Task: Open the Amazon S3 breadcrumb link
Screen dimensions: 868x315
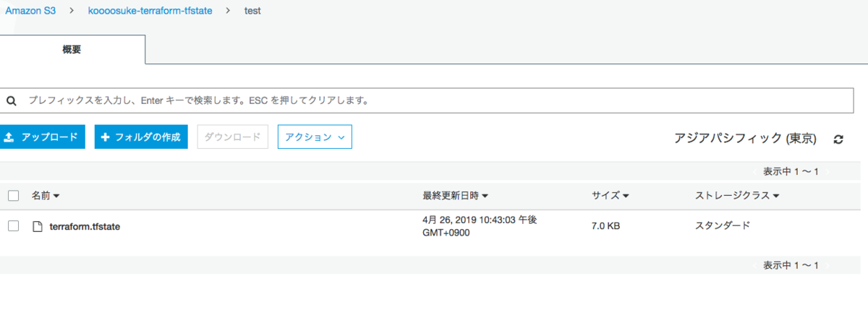Action: click(30, 12)
